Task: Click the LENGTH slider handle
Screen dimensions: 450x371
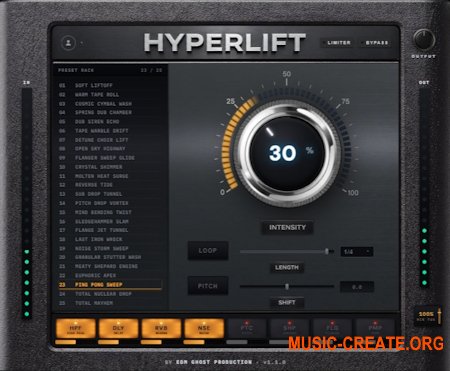Action: tap(327, 251)
